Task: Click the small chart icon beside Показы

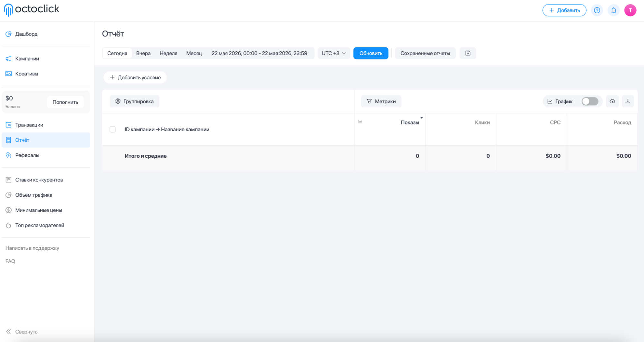Action: coord(360,122)
